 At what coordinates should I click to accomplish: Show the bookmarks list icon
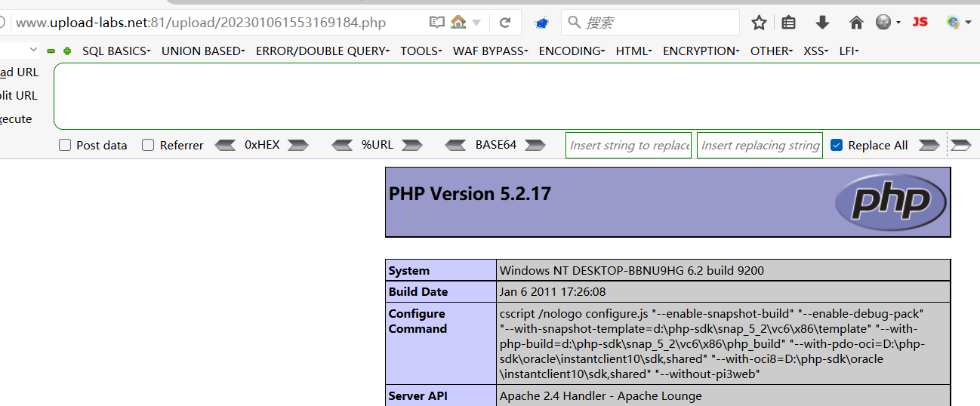tap(788, 23)
